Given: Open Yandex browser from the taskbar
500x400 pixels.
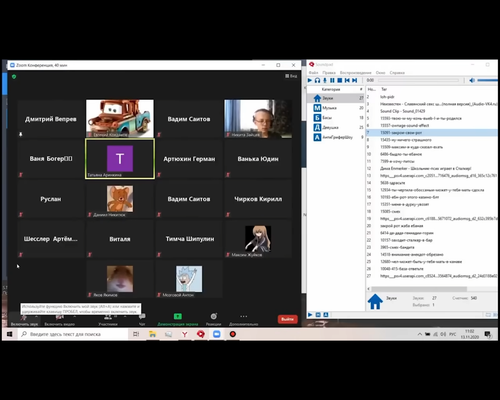Looking at the screenshot, I should click(x=184, y=334).
